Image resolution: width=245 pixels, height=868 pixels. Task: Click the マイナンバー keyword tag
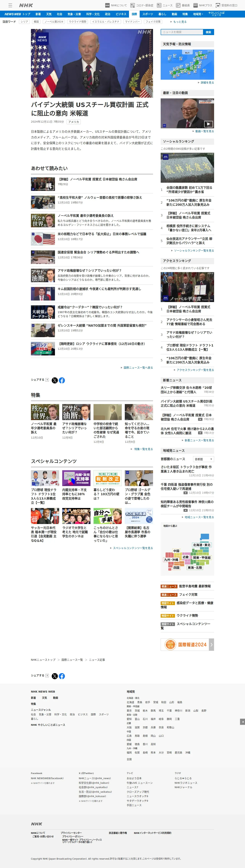click(x=132, y=22)
